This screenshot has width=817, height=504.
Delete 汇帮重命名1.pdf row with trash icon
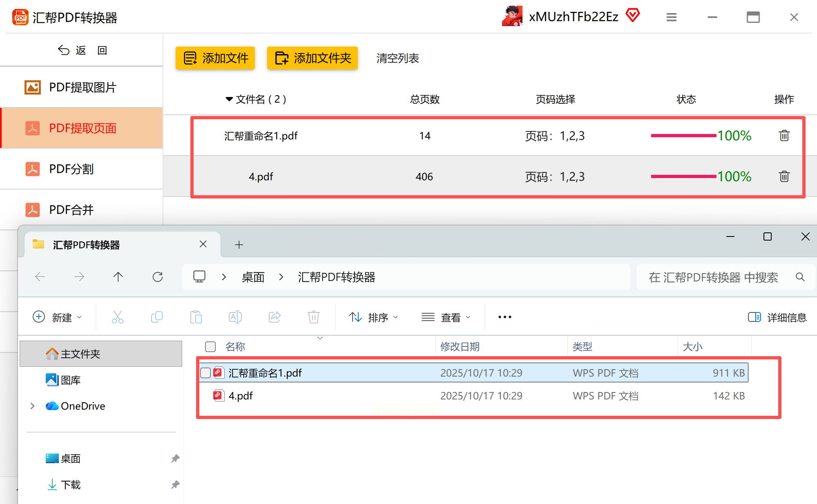[784, 136]
